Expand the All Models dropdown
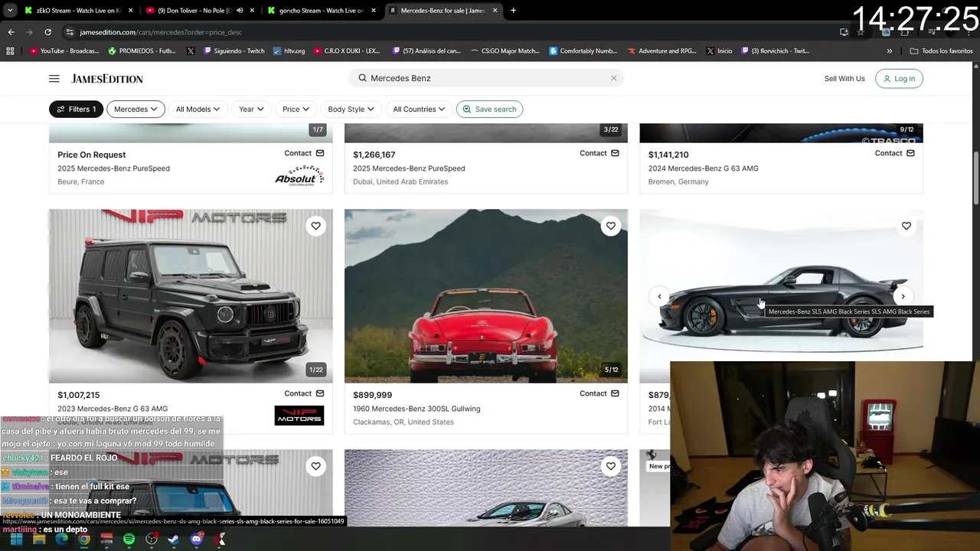 198,109
